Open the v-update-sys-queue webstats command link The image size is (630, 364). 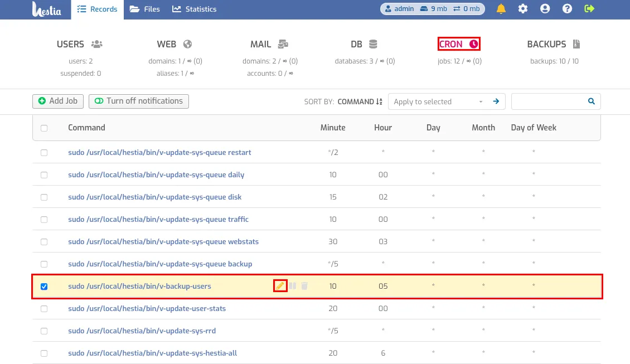pyautogui.click(x=163, y=242)
